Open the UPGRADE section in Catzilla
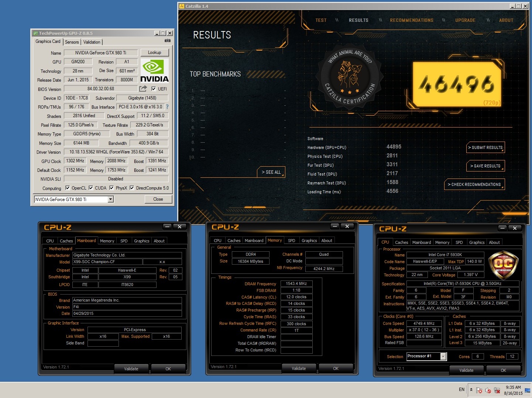This screenshot has height=398, width=532. (x=465, y=20)
